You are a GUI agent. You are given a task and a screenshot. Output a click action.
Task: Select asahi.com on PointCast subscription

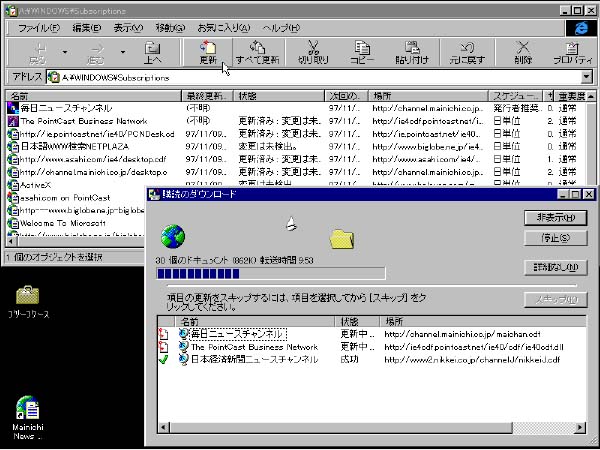[65, 198]
